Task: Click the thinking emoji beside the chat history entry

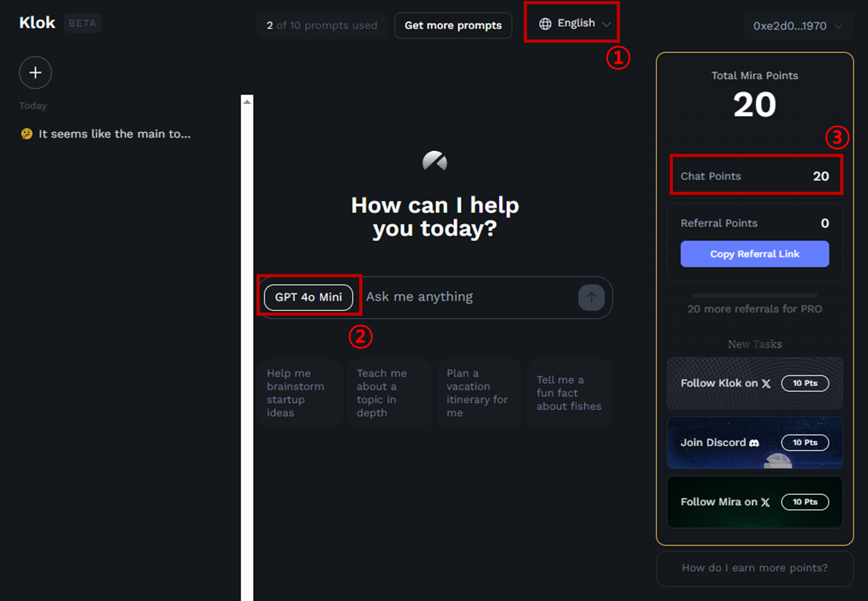Action: click(27, 134)
